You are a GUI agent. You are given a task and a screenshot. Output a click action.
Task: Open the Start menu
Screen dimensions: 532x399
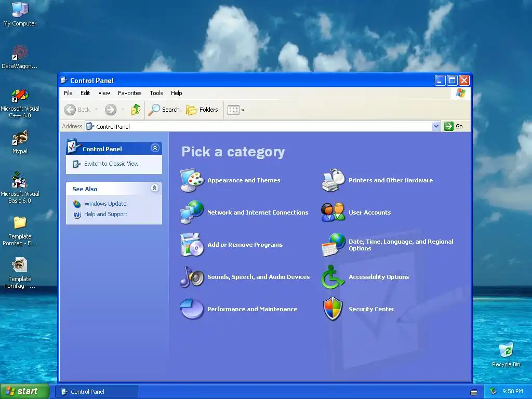point(25,392)
